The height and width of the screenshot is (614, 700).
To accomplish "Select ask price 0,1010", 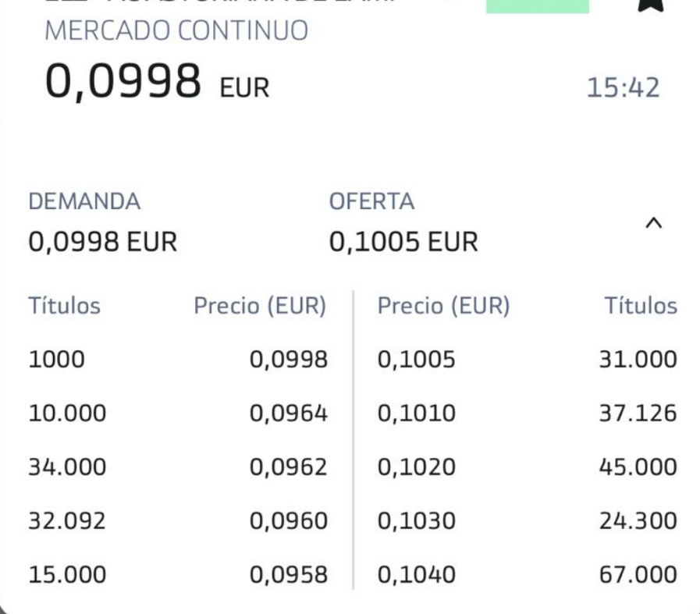I will [x=417, y=413].
